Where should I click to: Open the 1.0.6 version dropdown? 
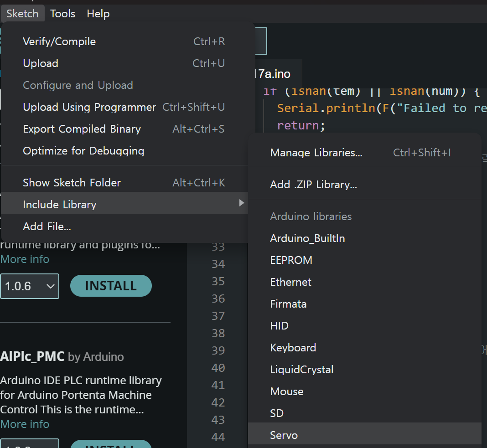(x=30, y=286)
